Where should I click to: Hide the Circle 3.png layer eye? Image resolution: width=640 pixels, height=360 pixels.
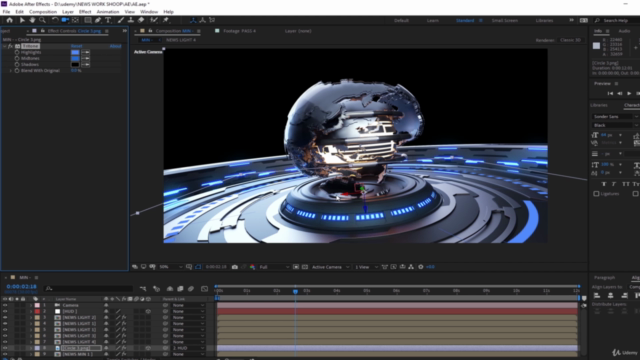tap(5, 348)
